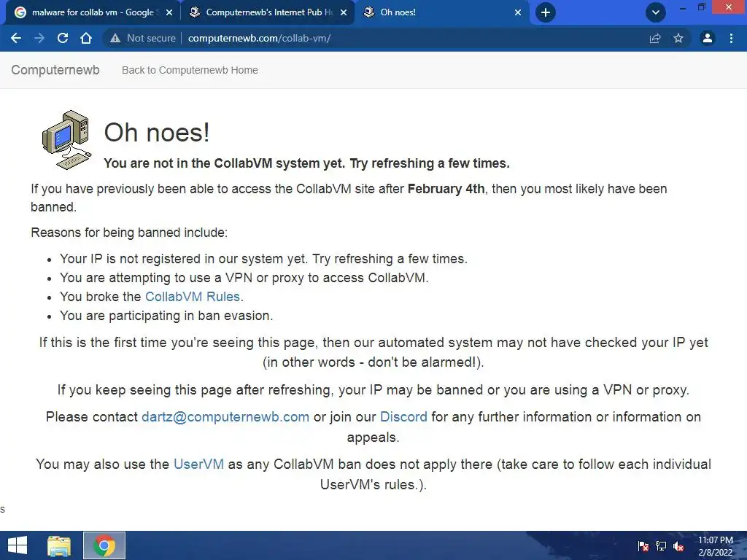The width and height of the screenshot is (747, 560).
Task: Click the address bar URL
Action: [x=259, y=38]
